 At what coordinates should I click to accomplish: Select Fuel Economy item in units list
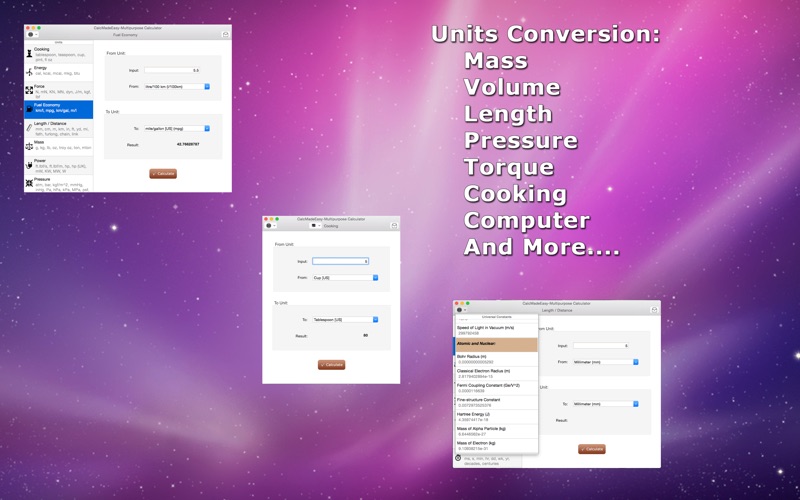click(x=58, y=108)
